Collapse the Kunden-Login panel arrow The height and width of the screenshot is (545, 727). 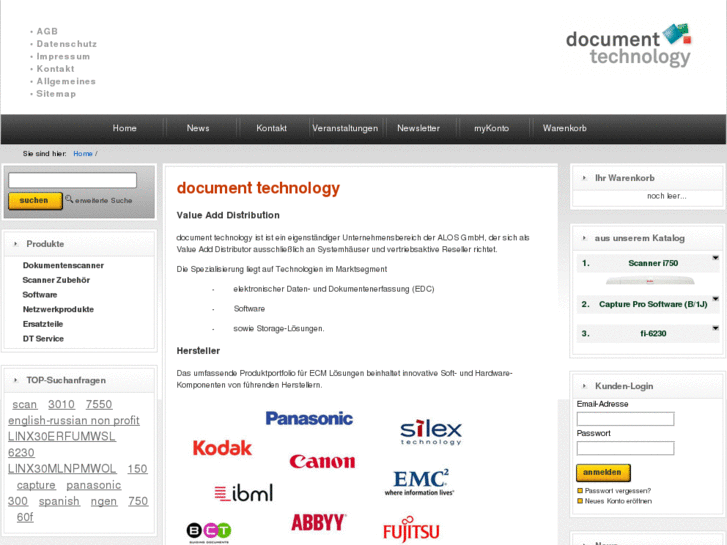click(x=584, y=386)
